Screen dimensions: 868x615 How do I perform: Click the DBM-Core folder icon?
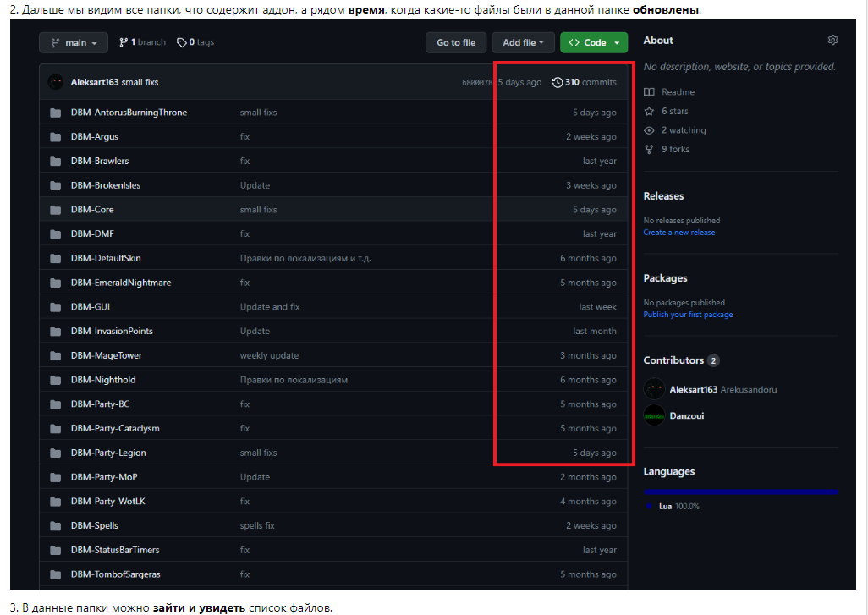click(x=56, y=210)
